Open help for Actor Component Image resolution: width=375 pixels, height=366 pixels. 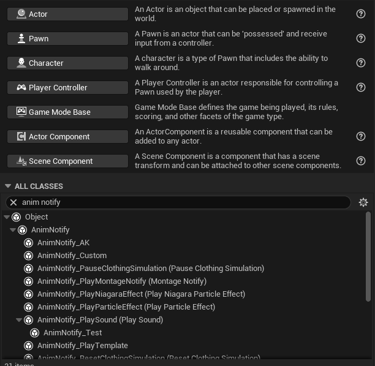click(x=361, y=136)
